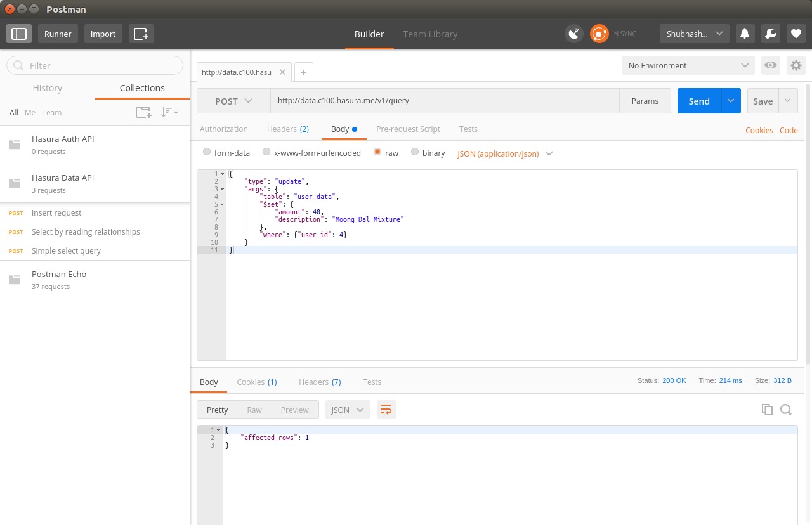Screen dimensions: 812x525
Task: Click the interceptor satellite icon
Action: [574, 34]
